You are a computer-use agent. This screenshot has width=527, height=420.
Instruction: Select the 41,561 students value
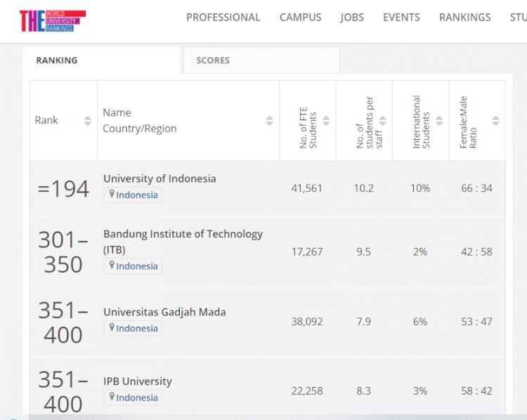tap(307, 188)
